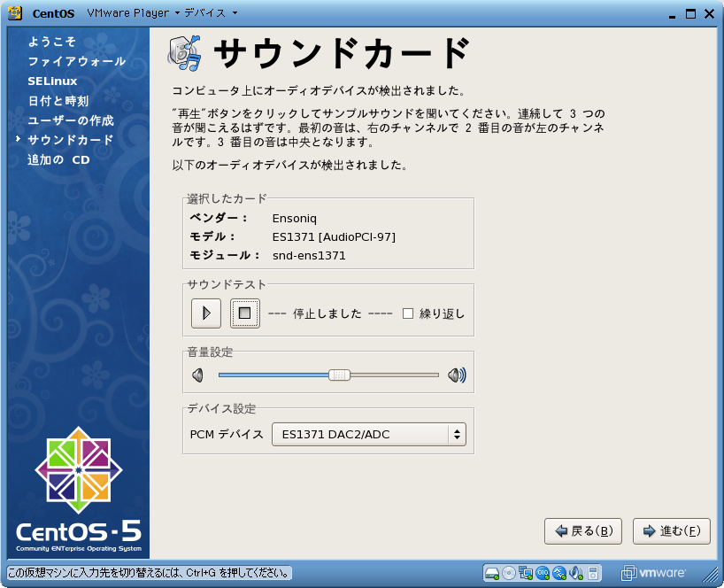
Task: Open the デバイス menu dropdown
Action: [x=211, y=13]
